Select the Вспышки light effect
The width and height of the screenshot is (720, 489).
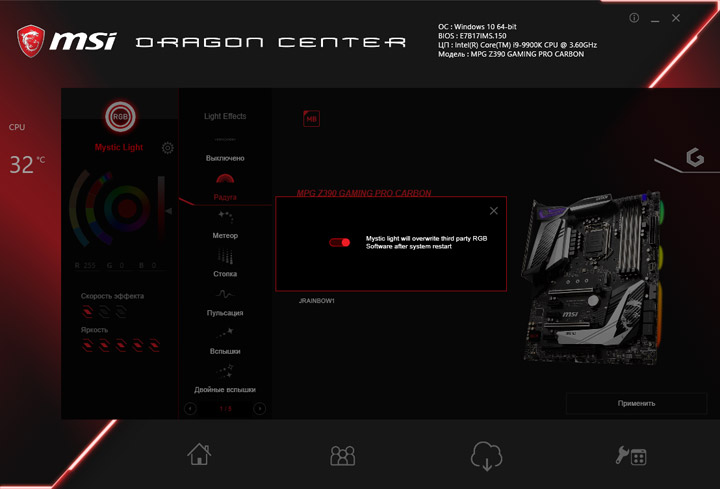click(225, 351)
